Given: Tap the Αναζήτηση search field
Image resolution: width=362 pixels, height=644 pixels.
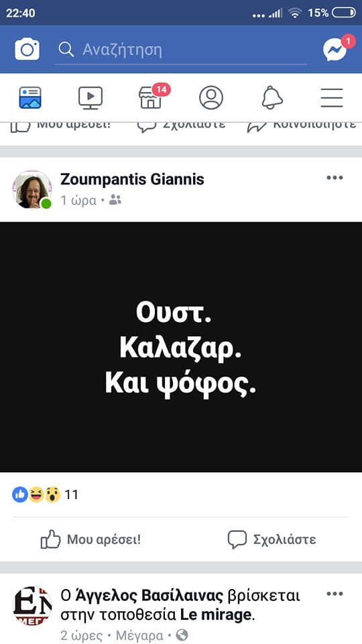Looking at the screenshot, I should point(181,50).
